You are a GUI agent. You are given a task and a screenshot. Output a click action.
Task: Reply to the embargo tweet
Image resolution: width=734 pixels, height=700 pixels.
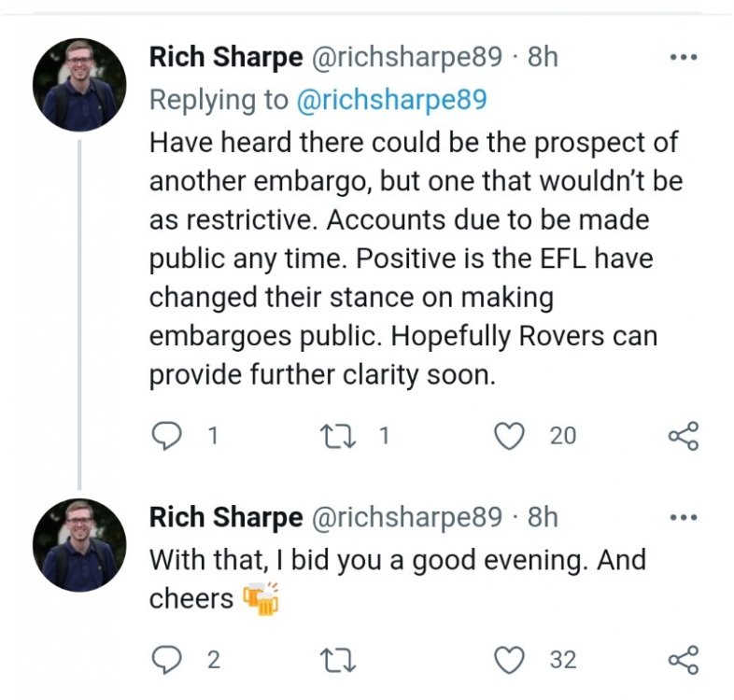coord(165,435)
